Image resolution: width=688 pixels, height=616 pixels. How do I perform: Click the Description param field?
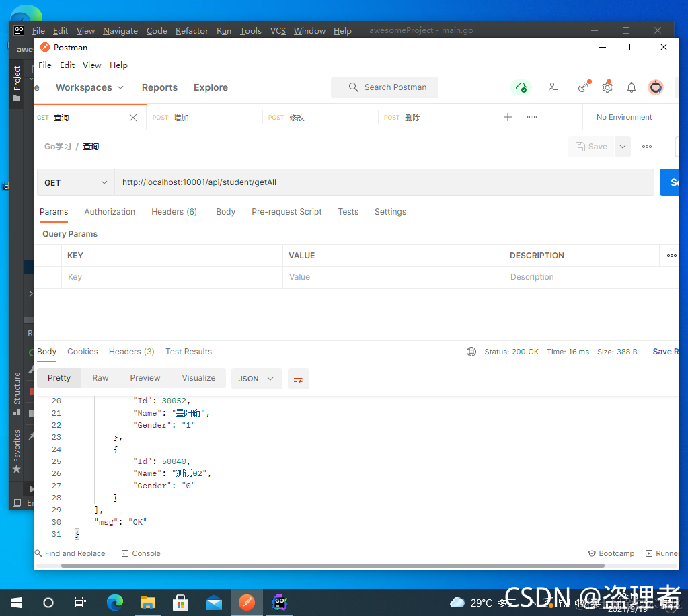tap(591, 277)
